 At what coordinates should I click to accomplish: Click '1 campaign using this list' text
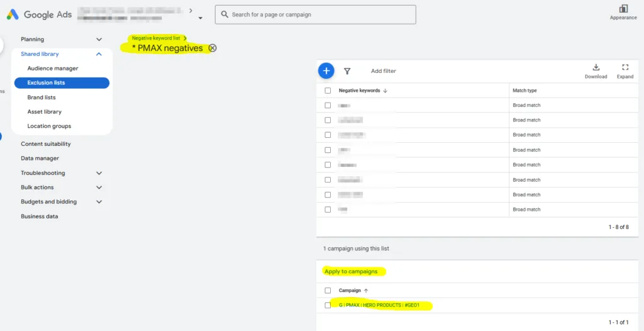pos(356,249)
